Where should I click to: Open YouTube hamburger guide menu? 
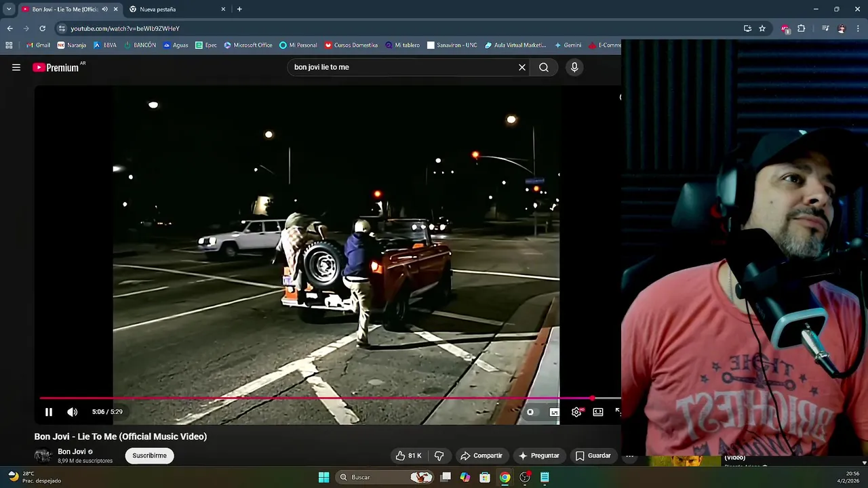tap(16, 67)
